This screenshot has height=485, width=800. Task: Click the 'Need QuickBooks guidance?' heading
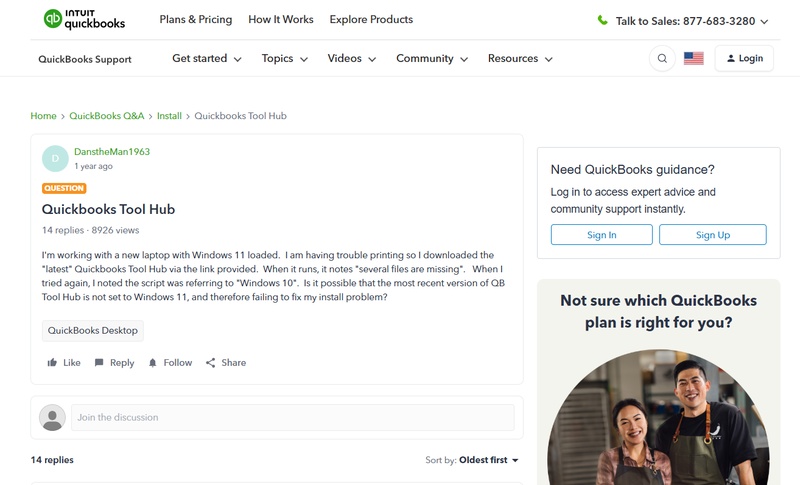click(x=633, y=169)
